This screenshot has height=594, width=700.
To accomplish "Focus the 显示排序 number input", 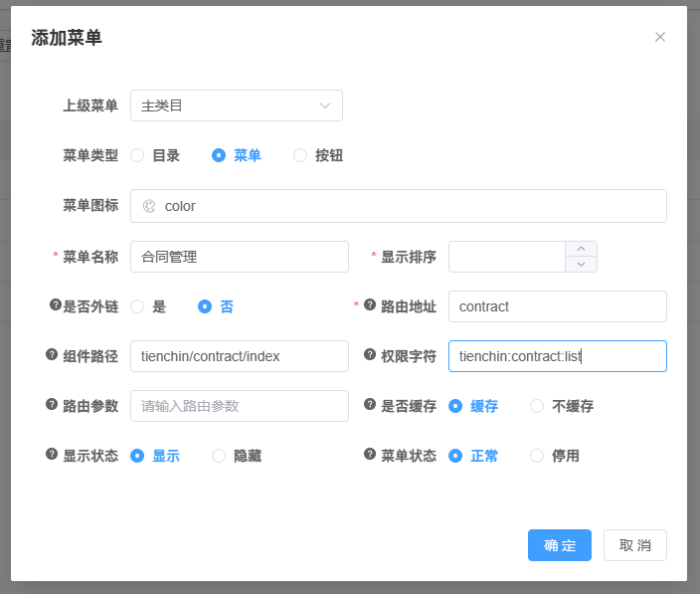I will tap(507, 257).
